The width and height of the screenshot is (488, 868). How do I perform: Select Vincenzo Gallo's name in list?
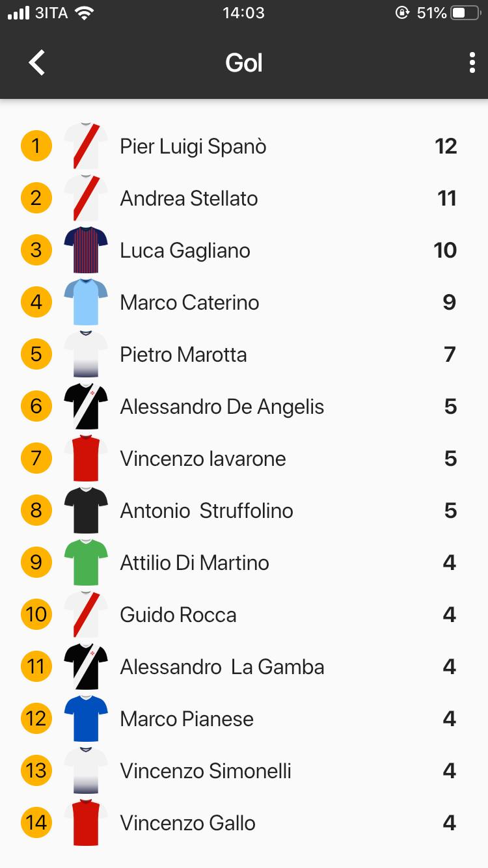pyautogui.click(x=187, y=823)
